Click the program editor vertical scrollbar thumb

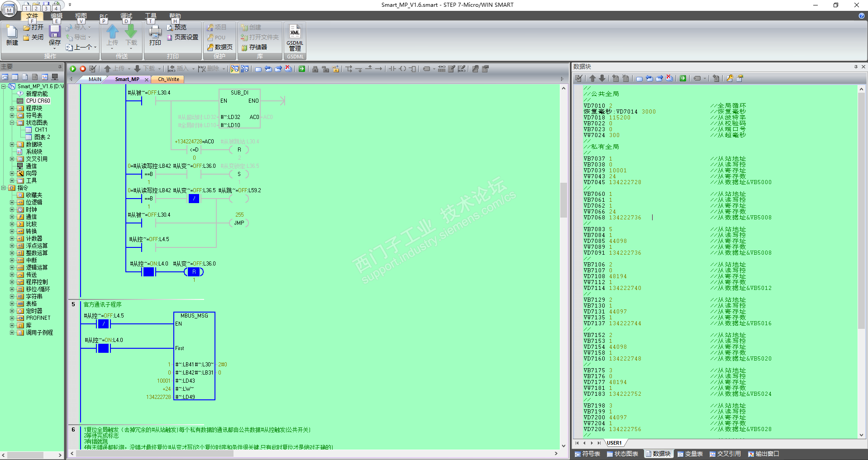click(x=563, y=200)
